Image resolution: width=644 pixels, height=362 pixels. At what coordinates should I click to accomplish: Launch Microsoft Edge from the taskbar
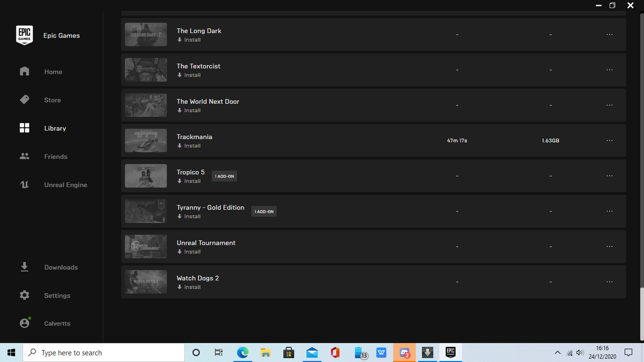[x=243, y=352]
